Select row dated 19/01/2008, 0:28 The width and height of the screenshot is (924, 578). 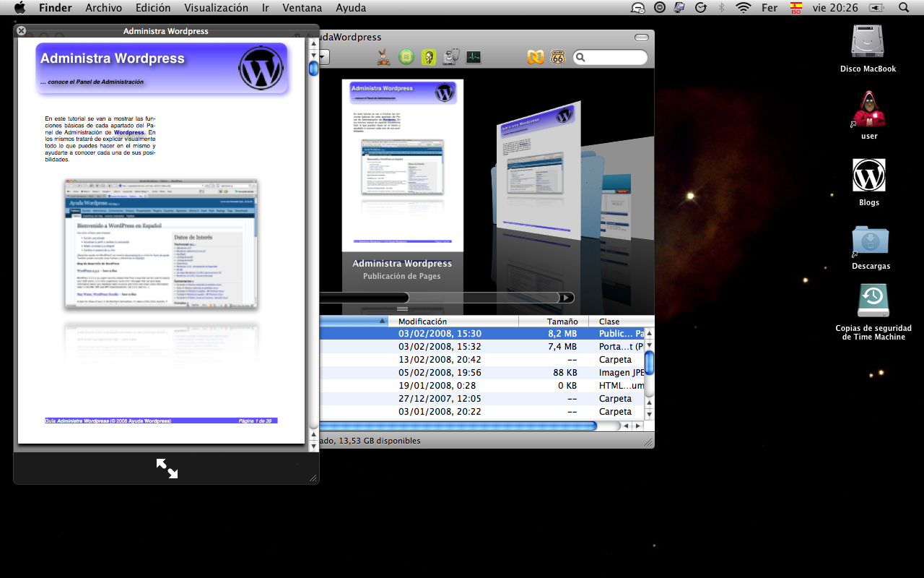[481, 386]
